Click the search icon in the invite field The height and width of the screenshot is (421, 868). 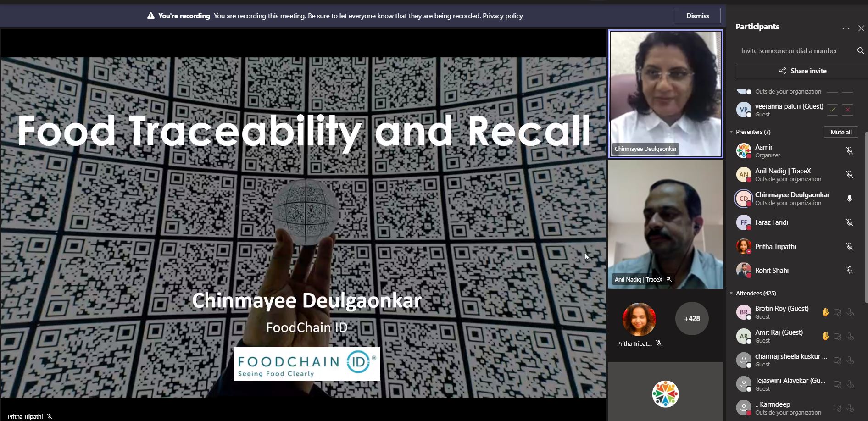pos(860,51)
